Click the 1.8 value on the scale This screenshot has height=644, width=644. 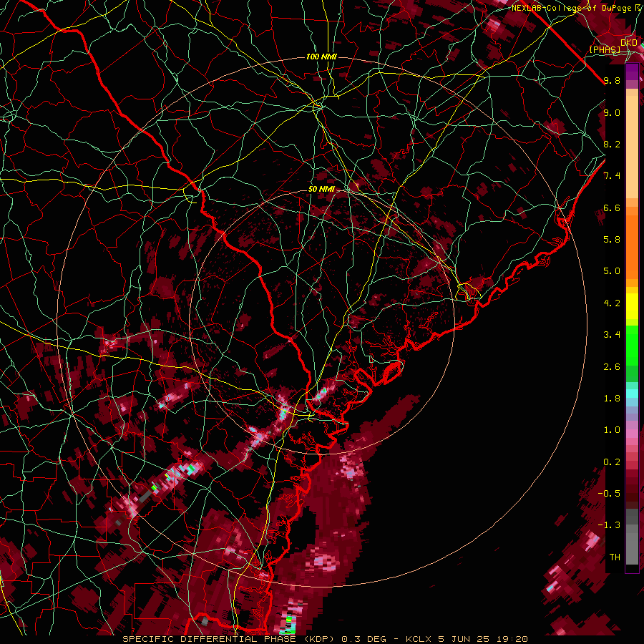coord(612,399)
